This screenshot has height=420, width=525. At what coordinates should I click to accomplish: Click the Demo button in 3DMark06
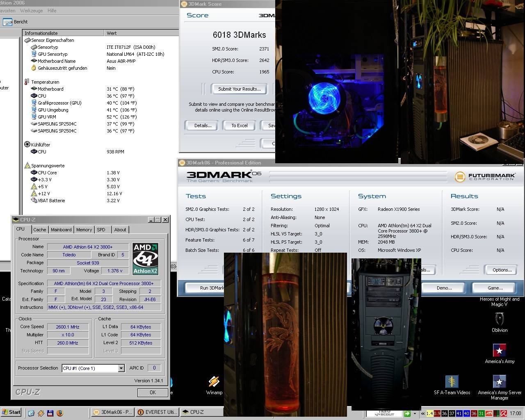(444, 288)
